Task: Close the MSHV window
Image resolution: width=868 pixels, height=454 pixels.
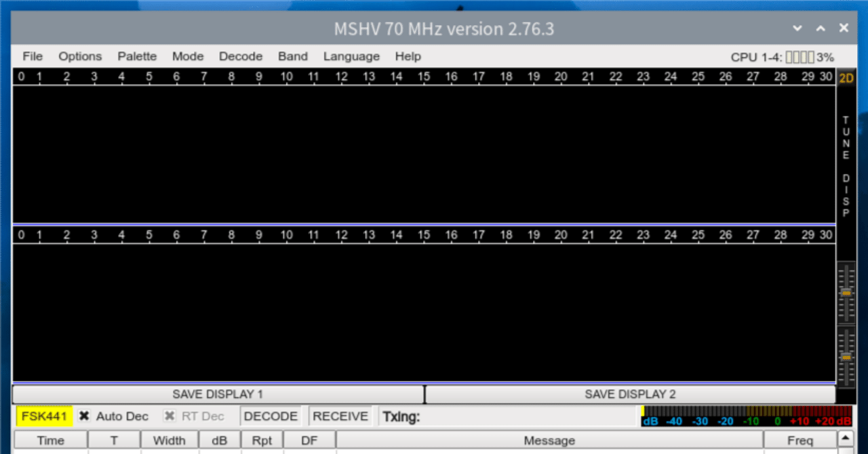Action: (844, 28)
